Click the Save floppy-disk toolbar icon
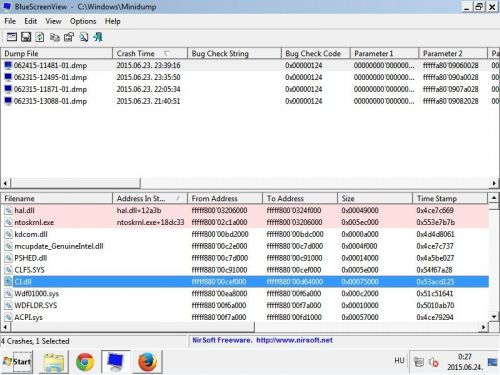500x375 pixels. pos(26,37)
